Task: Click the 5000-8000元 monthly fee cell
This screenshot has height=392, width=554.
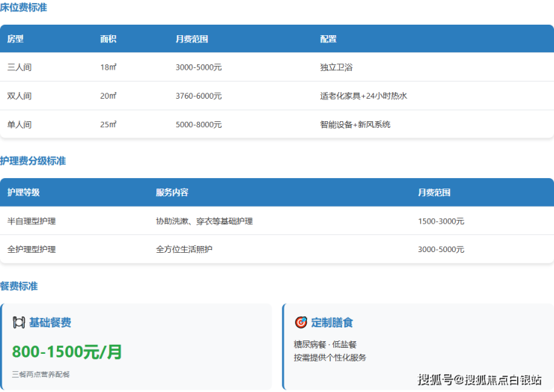Action: pos(198,124)
